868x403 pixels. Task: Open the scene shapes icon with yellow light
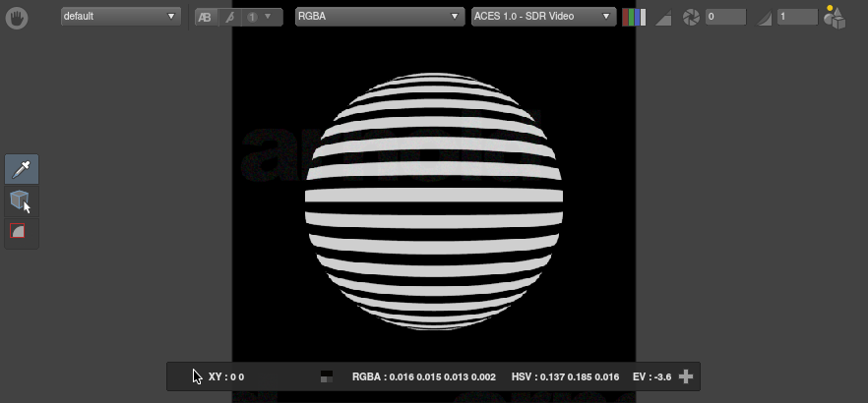[835, 17]
